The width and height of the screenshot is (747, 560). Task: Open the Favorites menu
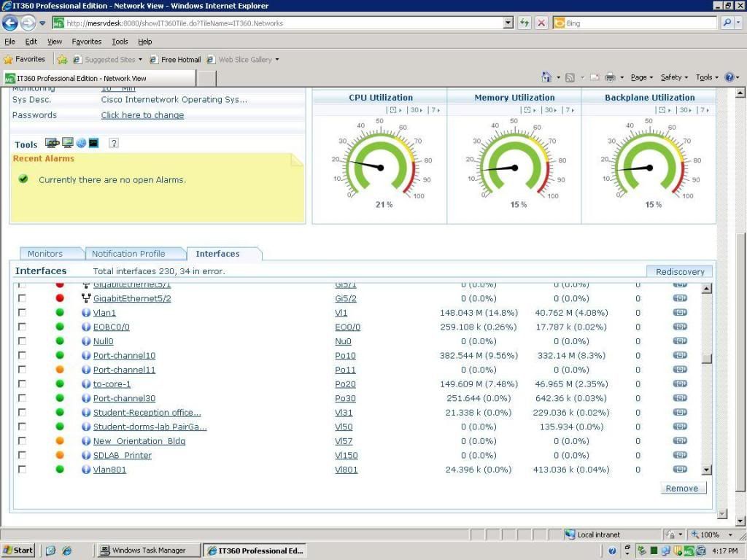87,42
